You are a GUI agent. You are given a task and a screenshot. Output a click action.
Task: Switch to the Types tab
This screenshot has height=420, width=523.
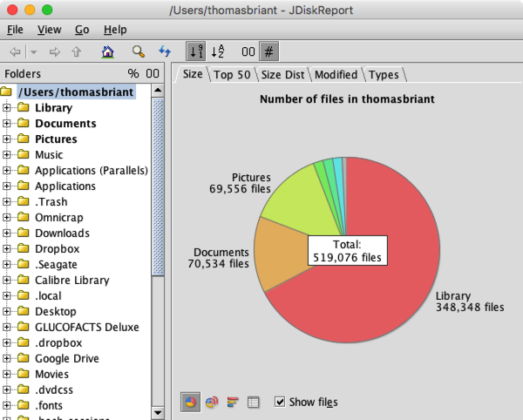tap(384, 75)
